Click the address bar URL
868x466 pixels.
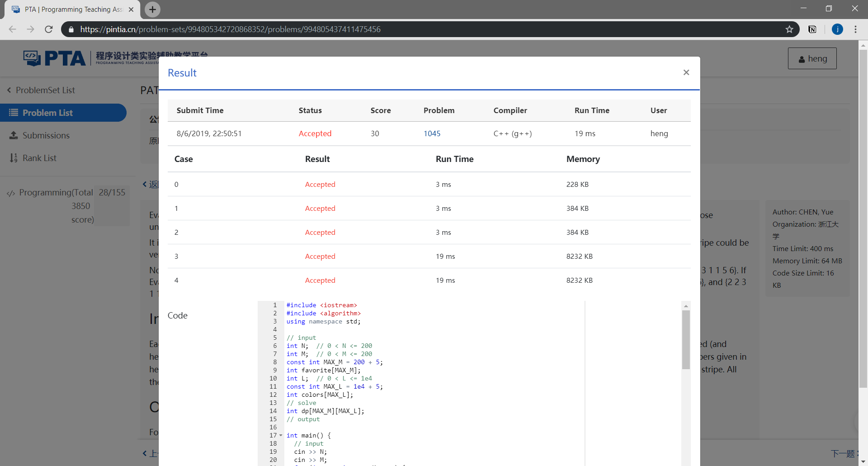click(230, 29)
